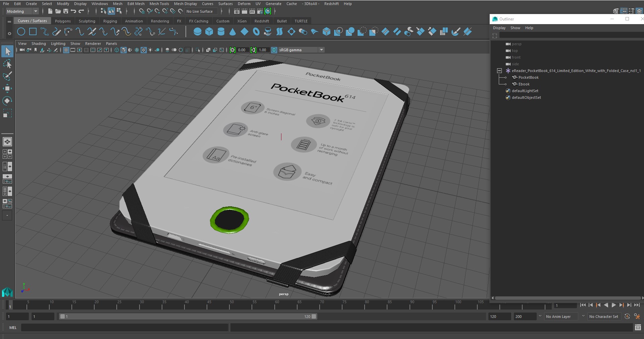Activate the Select tool in toolbox
Viewport: 644px width, 339px height.
7,51
